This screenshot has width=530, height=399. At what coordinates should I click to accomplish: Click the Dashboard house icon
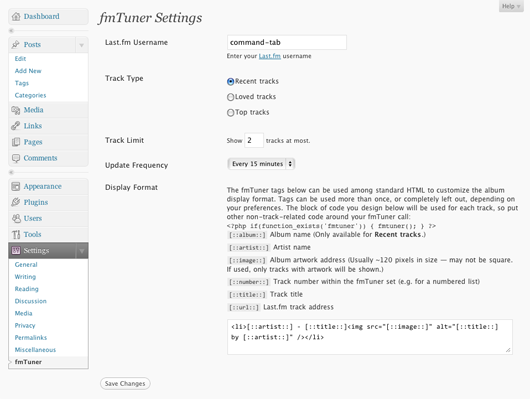[16, 16]
